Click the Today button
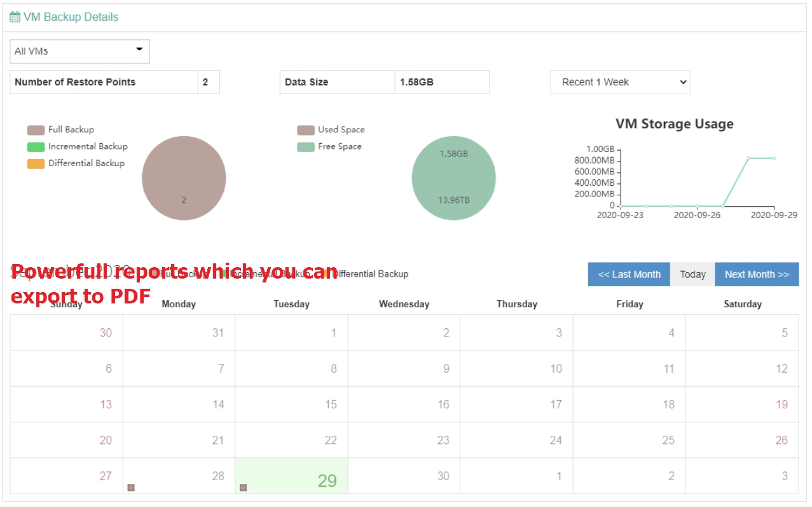This screenshot has width=812, height=507. pos(692,274)
